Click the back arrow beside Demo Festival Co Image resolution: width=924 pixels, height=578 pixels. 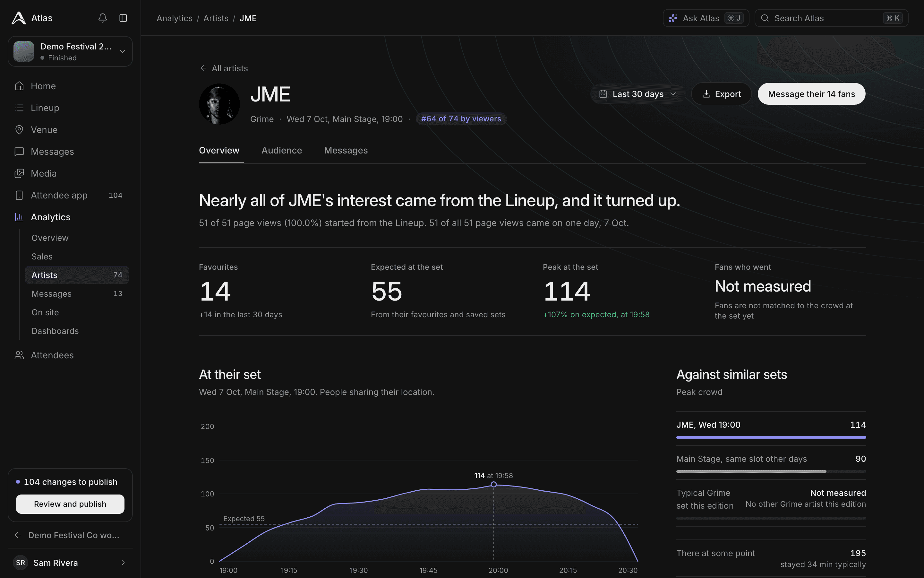[18, 535]
